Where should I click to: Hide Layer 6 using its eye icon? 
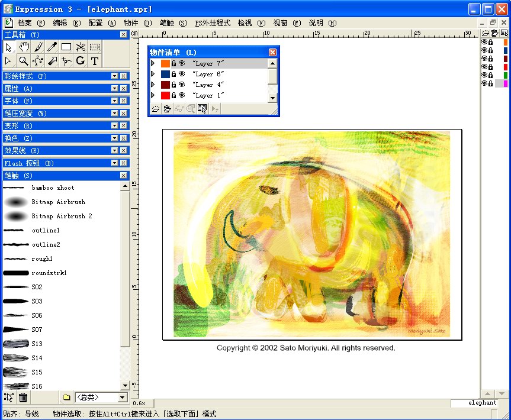tap(182, 74)
